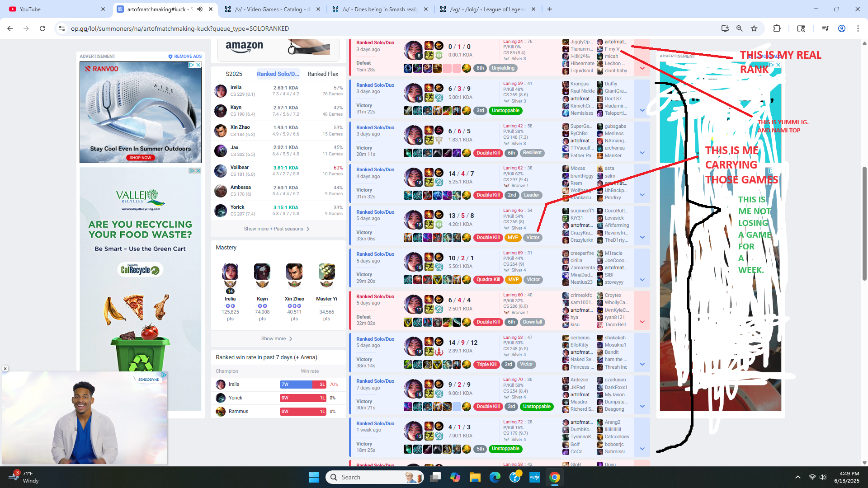Screen dimensions: 868x488
Task: Launch Microsoft Edge from the taskbar
Action: point(495,477)
